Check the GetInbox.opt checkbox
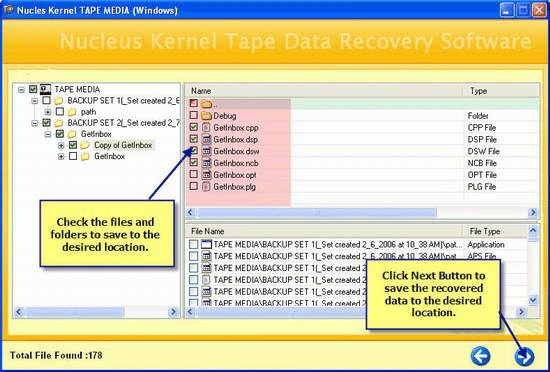The height and width of the screenshot is (372, 550). pyautogui.click(x=194, y=174)
